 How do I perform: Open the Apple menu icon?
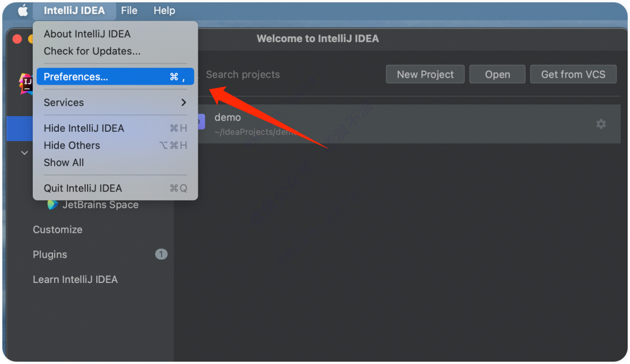(23, 10)
